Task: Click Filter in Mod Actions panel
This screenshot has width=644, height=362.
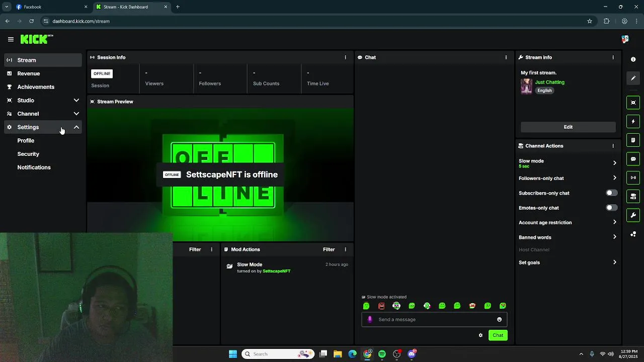Action: (329, 249)
